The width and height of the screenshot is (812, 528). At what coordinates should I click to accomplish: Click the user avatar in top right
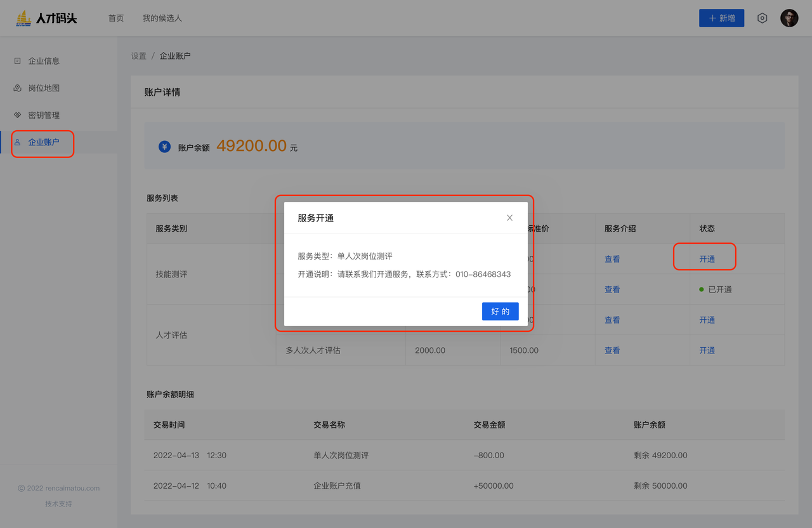[789, 18]
